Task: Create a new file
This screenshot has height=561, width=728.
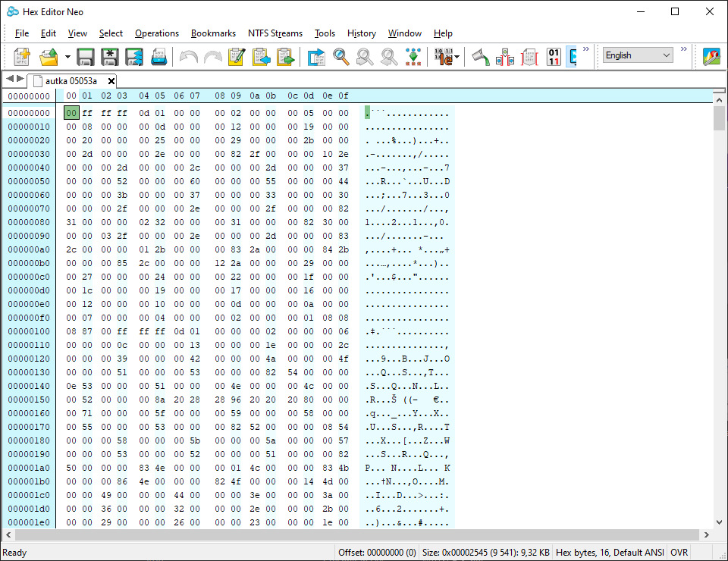Action: pos(21,56)
